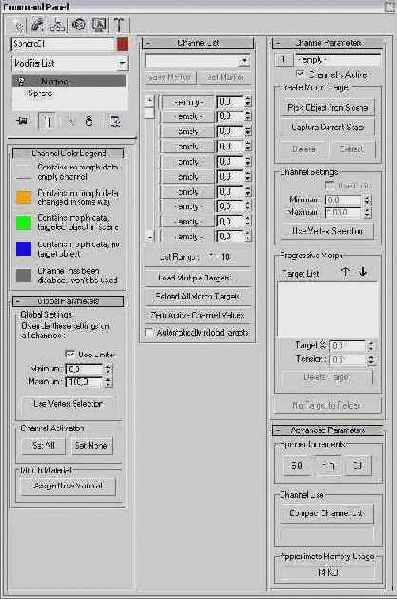Image resolution: width=397 pixels, height=599 pixels.
Task: Click the Pin Stack icon below modifier stack
Action: (23, 121)
